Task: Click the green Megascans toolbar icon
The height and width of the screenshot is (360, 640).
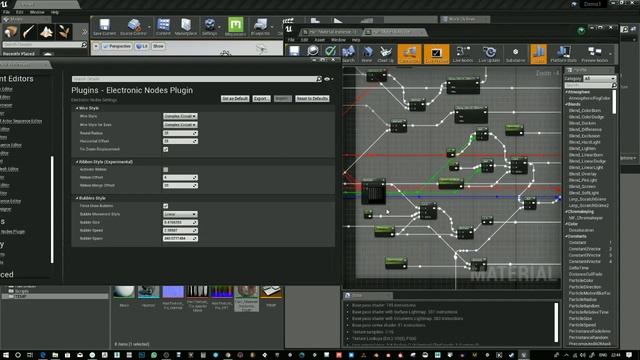Action: [236, 27]
